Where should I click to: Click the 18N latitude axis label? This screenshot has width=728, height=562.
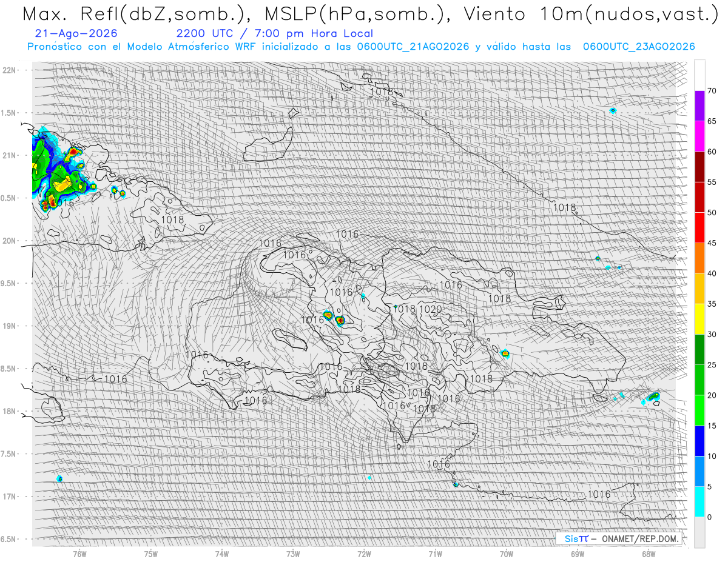(9, 412)
